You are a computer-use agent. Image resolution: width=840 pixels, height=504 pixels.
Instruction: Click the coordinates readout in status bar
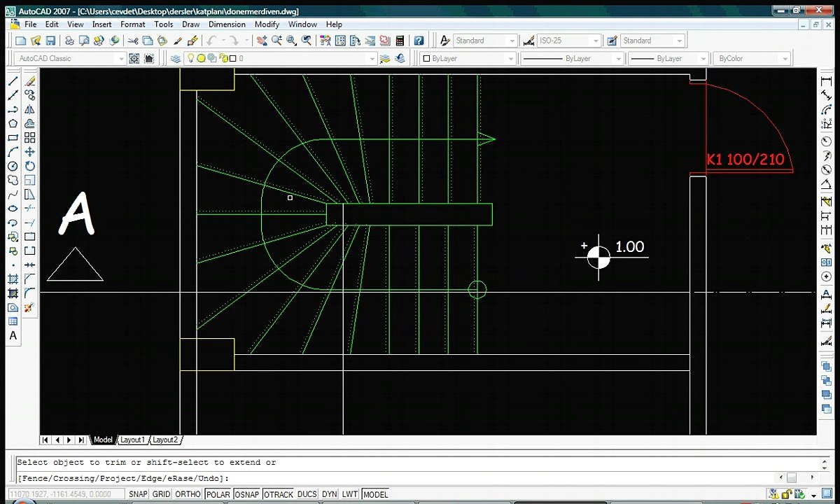click(x=66, y=494)
